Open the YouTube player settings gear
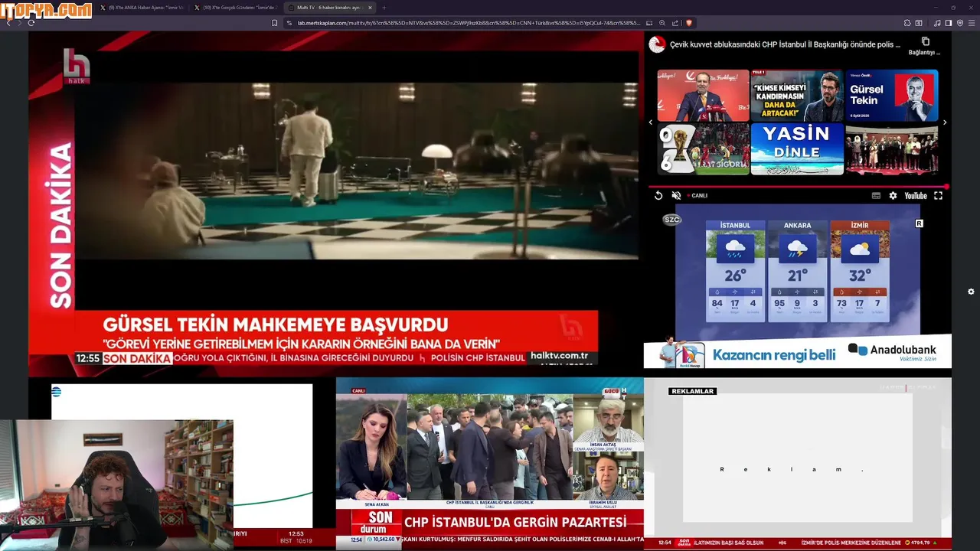The image size is (980, 551). pos(893,196)
